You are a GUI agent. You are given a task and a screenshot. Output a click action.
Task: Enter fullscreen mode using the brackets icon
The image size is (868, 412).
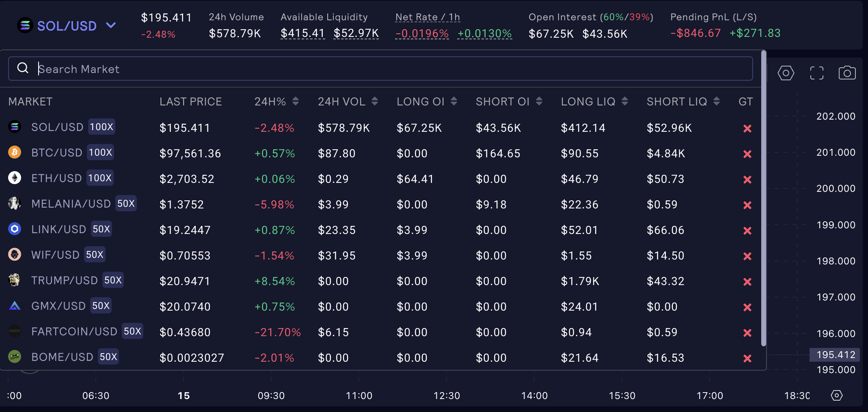pos(816,73)
